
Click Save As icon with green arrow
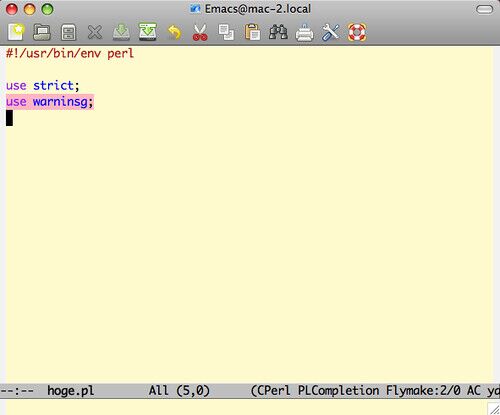(148, 32)
